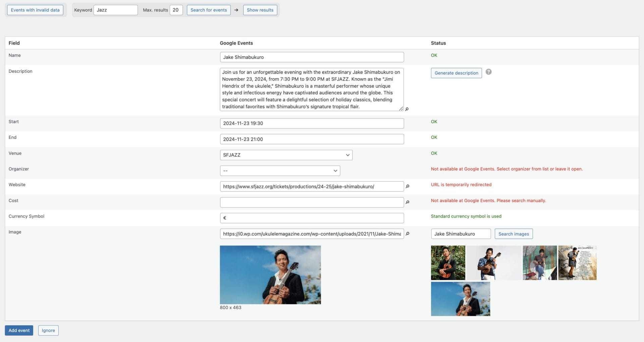The image size is (644, 342).
Task: Click the Search for events button
Action: (x=209, y=10)
